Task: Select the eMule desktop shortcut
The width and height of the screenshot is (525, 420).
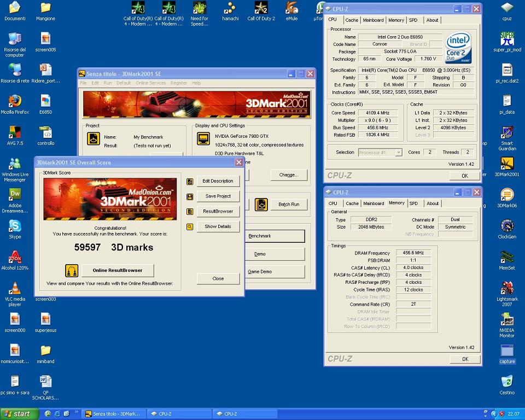Action: point(291,11)
